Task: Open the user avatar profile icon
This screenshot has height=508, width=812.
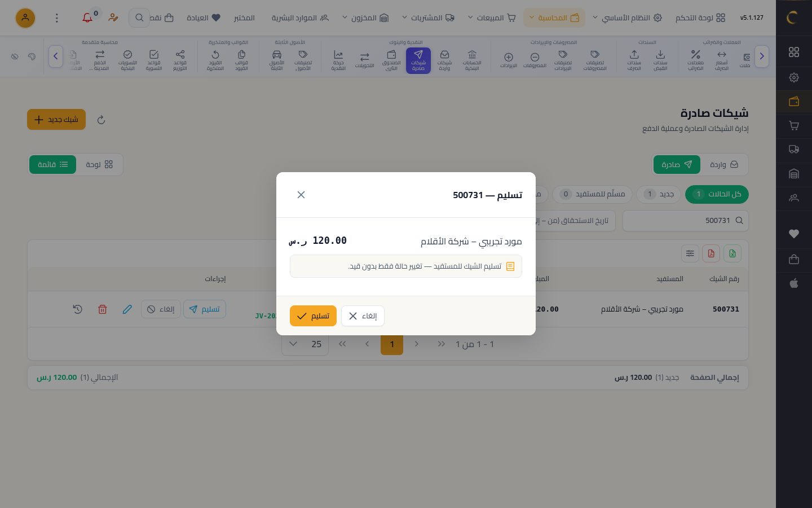Action: pyautogui.click(x=25, y=18)
